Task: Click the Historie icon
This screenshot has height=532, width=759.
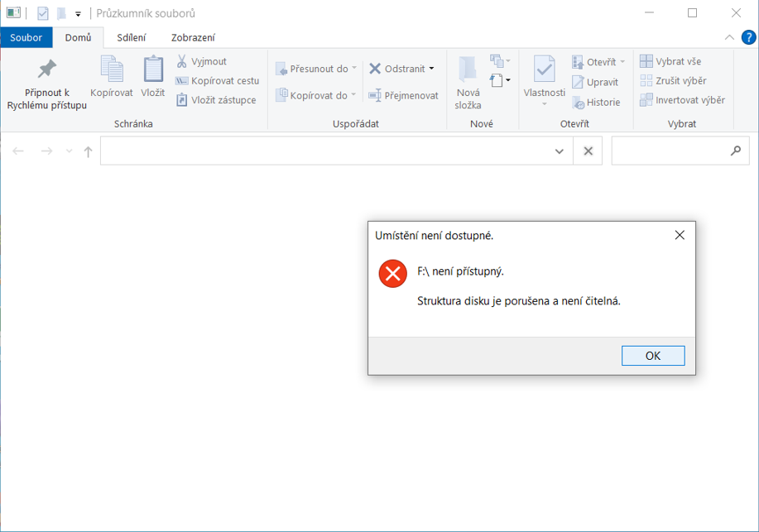Action: tap(579, 103)
